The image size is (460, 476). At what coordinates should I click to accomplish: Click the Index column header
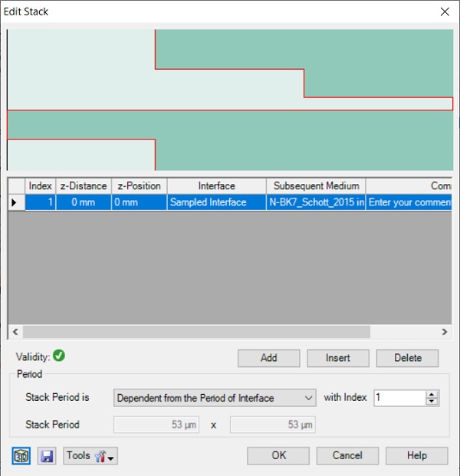pyautogui.click(x=40, y=185)
